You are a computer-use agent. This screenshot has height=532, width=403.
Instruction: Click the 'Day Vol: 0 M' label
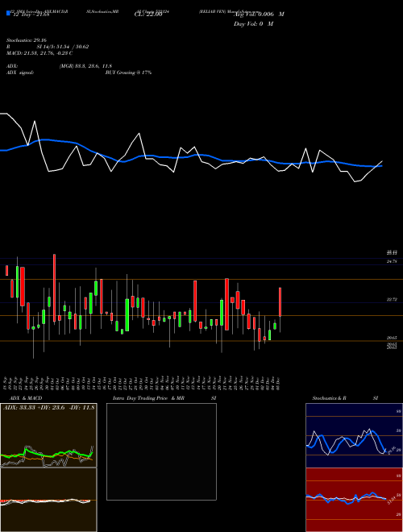click(x=253, y=23)
